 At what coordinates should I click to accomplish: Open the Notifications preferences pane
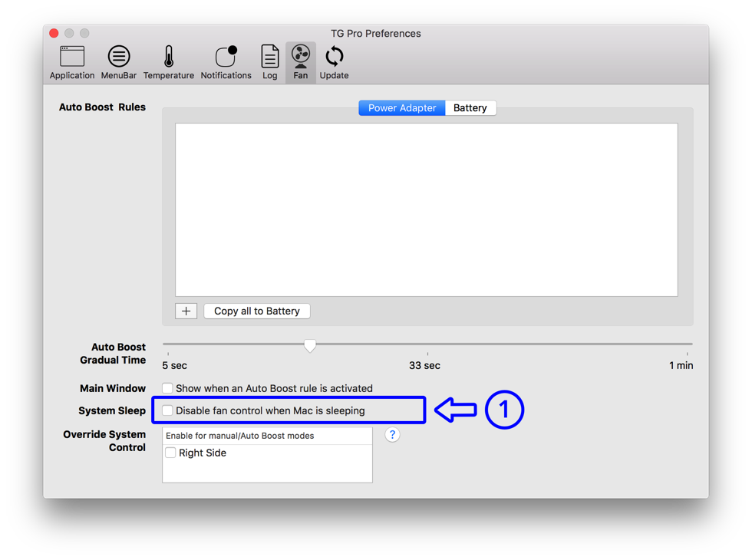pyautogui.click(x=226, y=63)
